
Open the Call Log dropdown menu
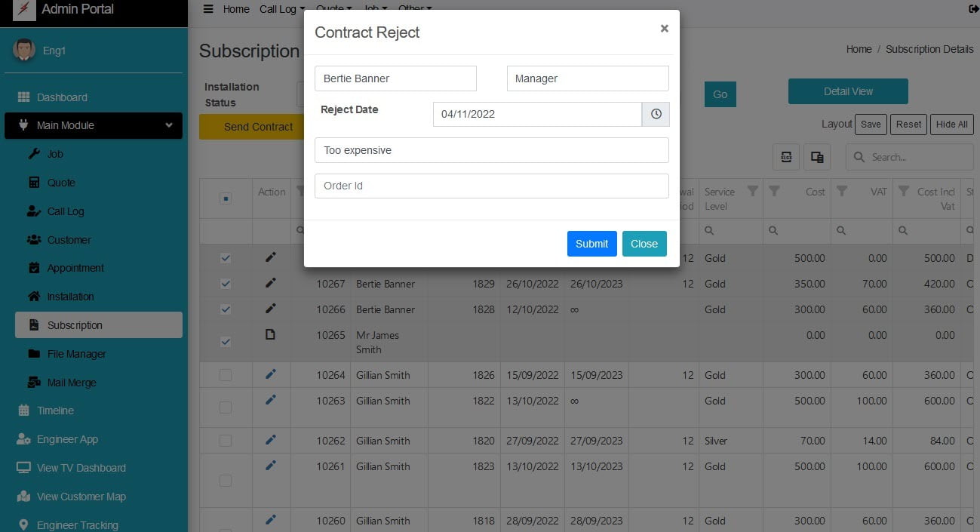click(282, 9)
